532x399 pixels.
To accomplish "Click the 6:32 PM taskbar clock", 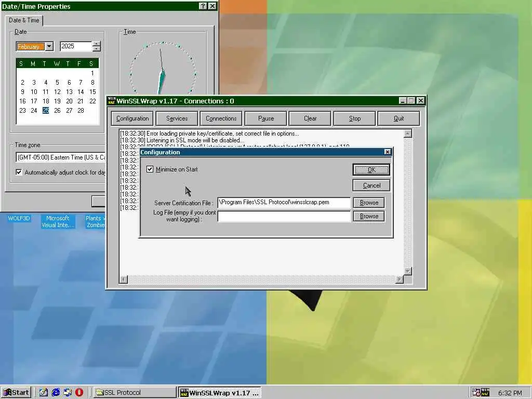I will tap(510, 393).
